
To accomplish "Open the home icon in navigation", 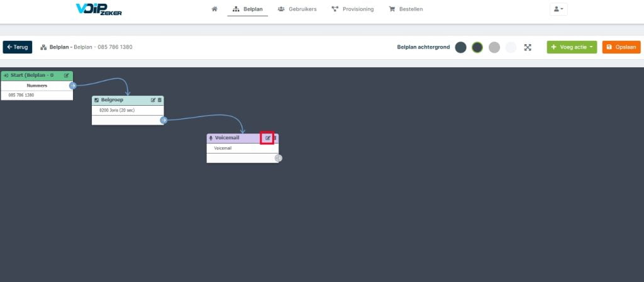I will (214, 9).
